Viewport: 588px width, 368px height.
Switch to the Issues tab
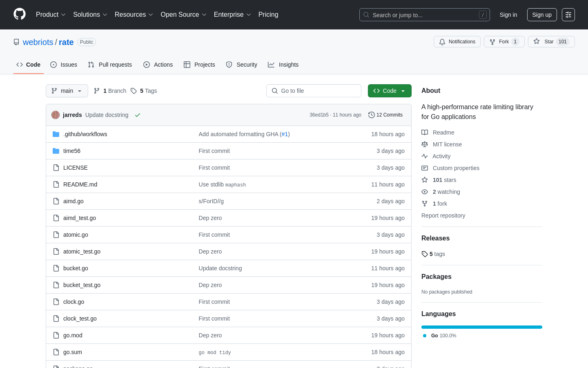64,65
